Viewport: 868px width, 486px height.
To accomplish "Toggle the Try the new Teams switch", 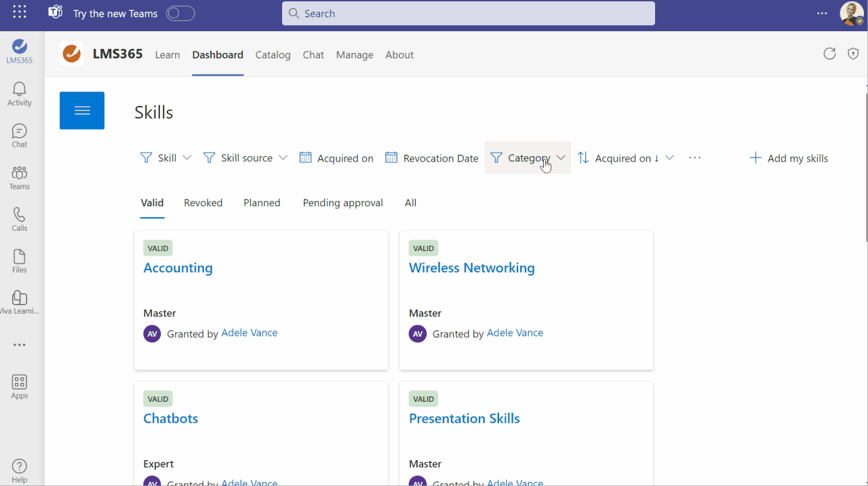I will pos(180,14).
